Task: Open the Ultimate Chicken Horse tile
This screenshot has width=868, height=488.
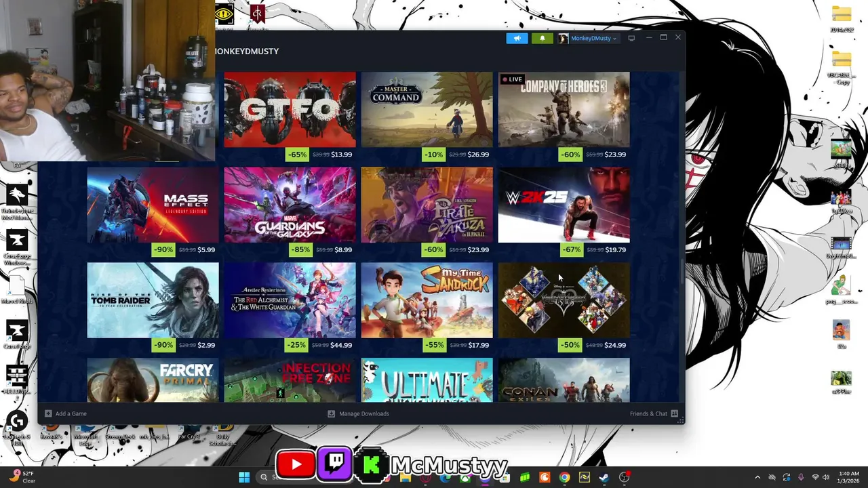Action: tap(427, 380)
